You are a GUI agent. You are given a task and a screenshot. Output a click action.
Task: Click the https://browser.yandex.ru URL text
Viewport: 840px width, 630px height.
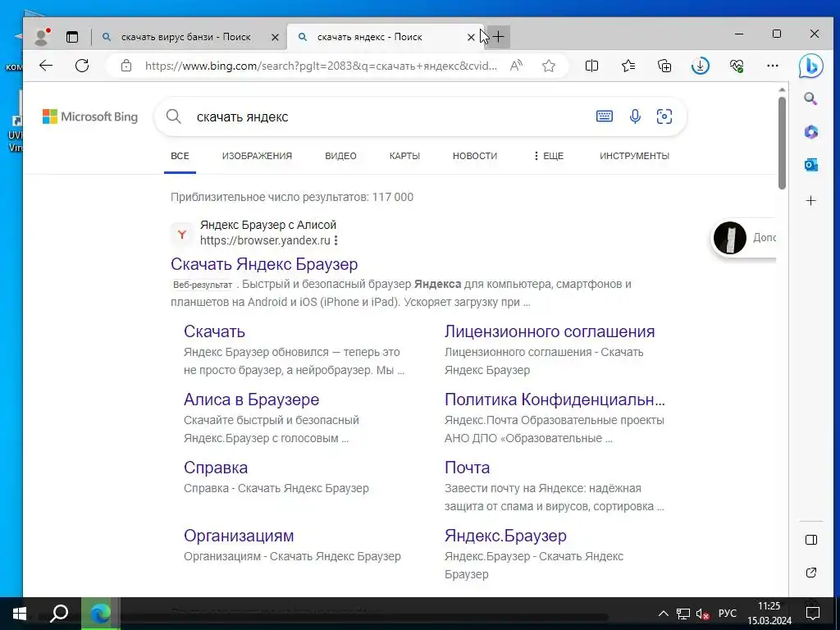[265, 240]
